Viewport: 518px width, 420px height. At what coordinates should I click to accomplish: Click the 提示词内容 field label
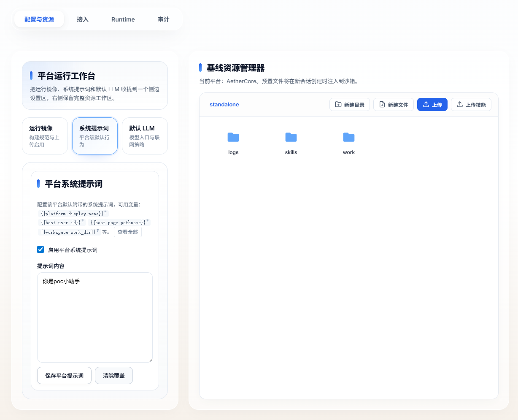(x=51, y=266)
